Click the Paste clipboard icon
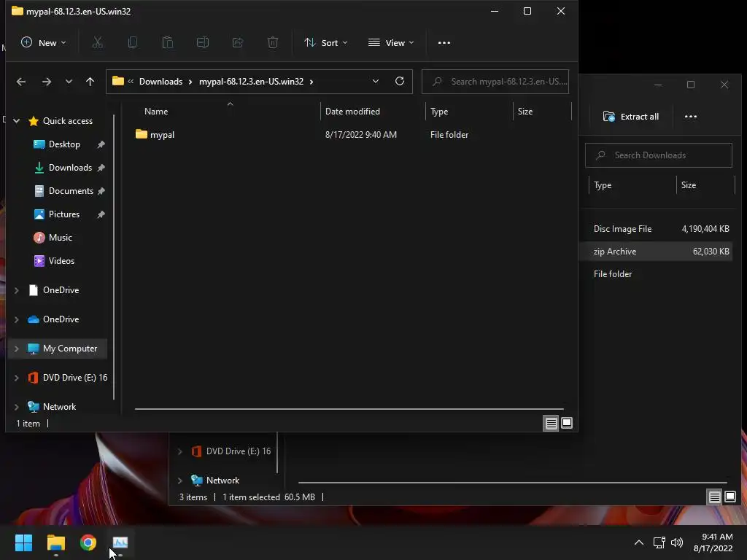The width and height of the screenshot is (747, 560). click(168, 43)
